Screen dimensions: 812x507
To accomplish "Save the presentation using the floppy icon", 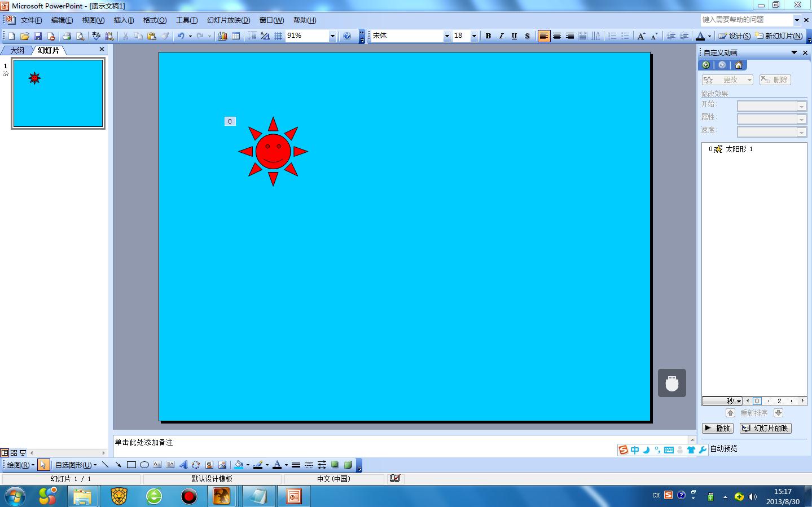I will click(38, 36).
